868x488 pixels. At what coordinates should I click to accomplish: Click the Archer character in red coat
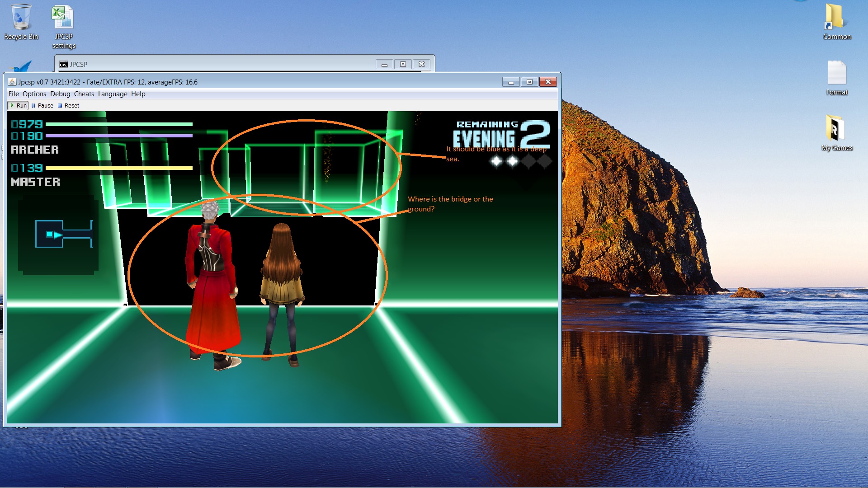click(x=213, y=285)
